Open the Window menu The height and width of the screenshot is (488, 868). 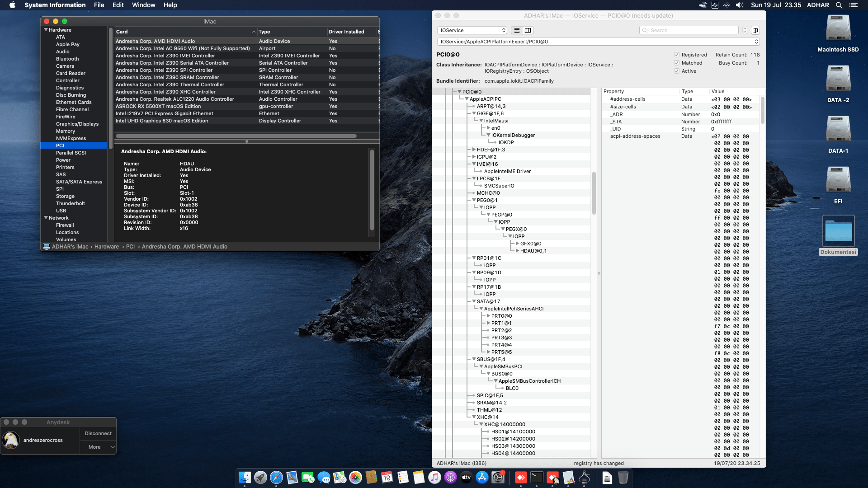[143, 5]
